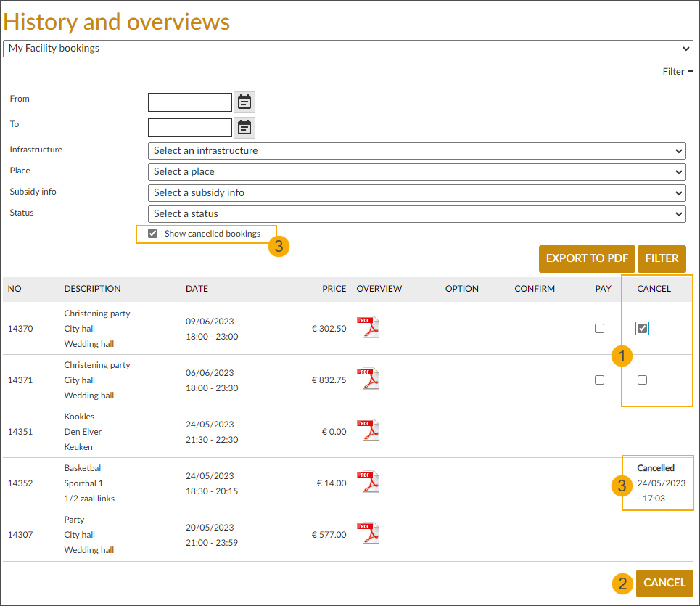Open the Select an infrastructure dropdown
Viewport: 700px width, 606px height.
click(417, 151)
